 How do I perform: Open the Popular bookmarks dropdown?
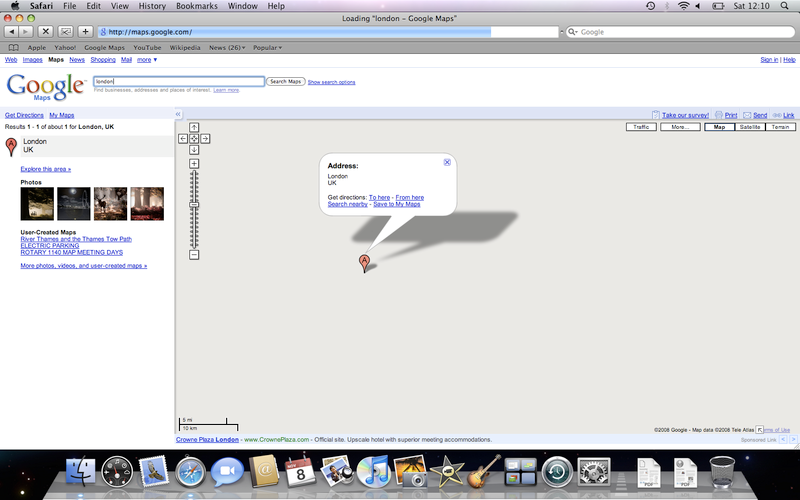[267, 47]
